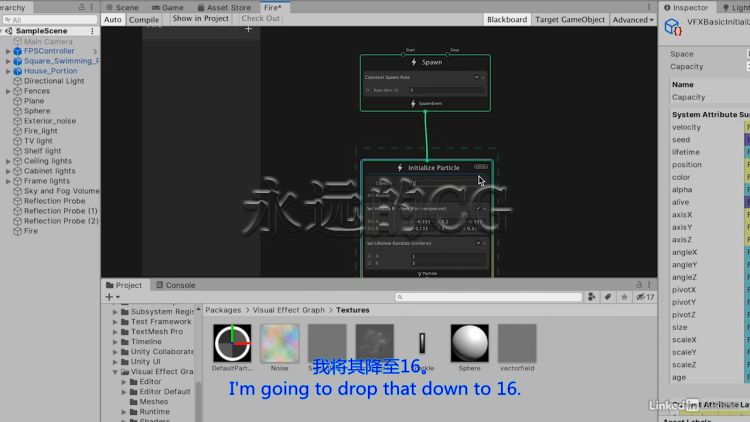Select the Directional Light object icon

tap(18, 81)
